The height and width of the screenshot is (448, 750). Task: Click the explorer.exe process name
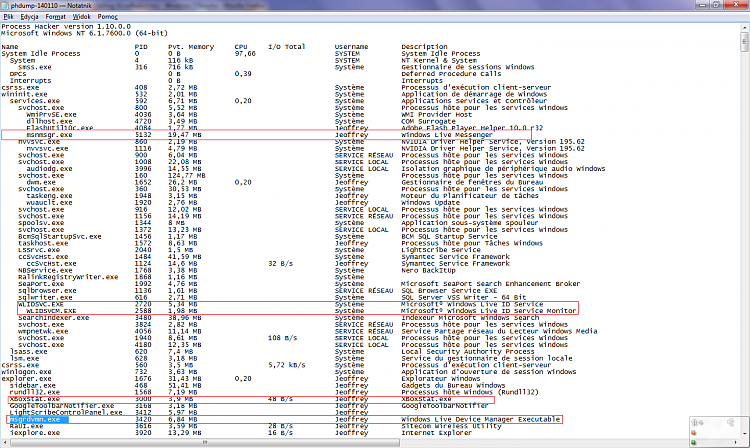[26, 379]
